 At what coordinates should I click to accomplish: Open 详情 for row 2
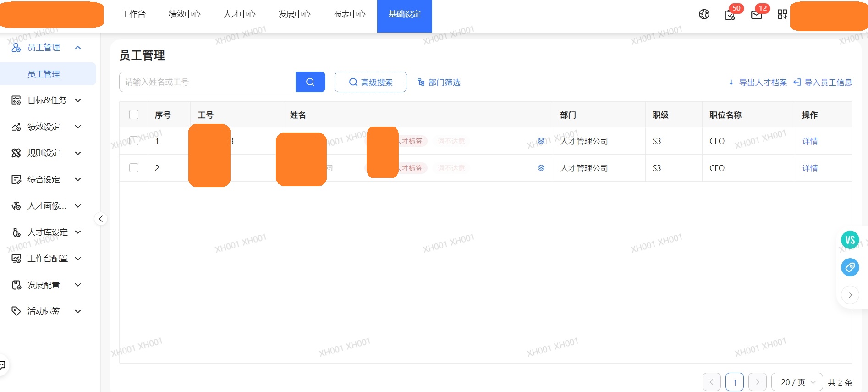(810, 168)
